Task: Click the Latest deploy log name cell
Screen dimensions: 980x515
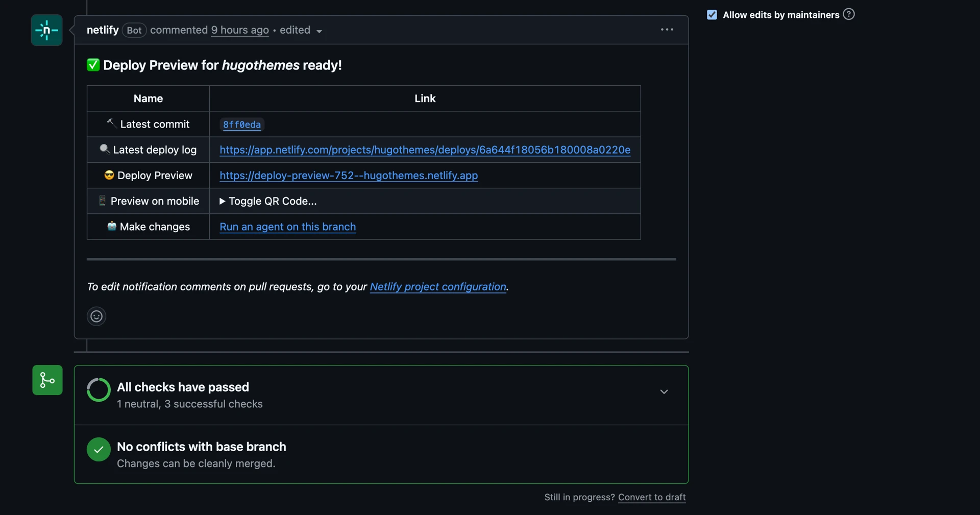Action: click(x=148, y=150)
